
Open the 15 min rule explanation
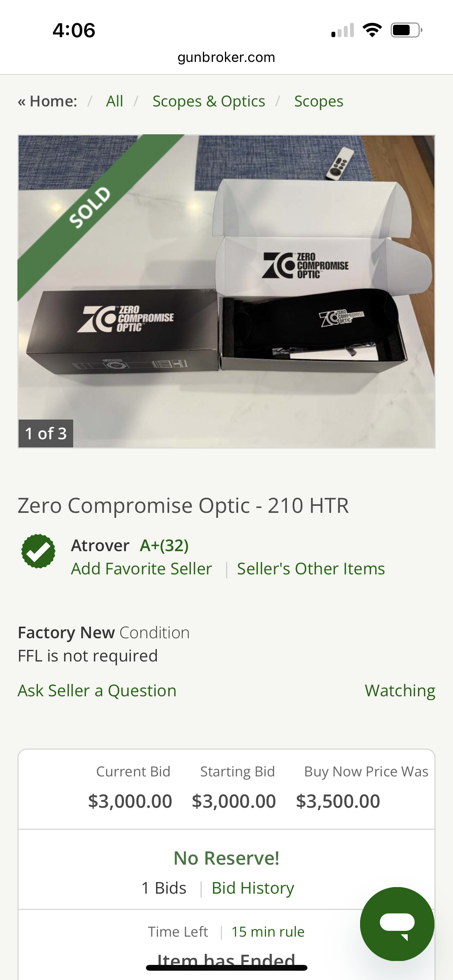(268, 932)
